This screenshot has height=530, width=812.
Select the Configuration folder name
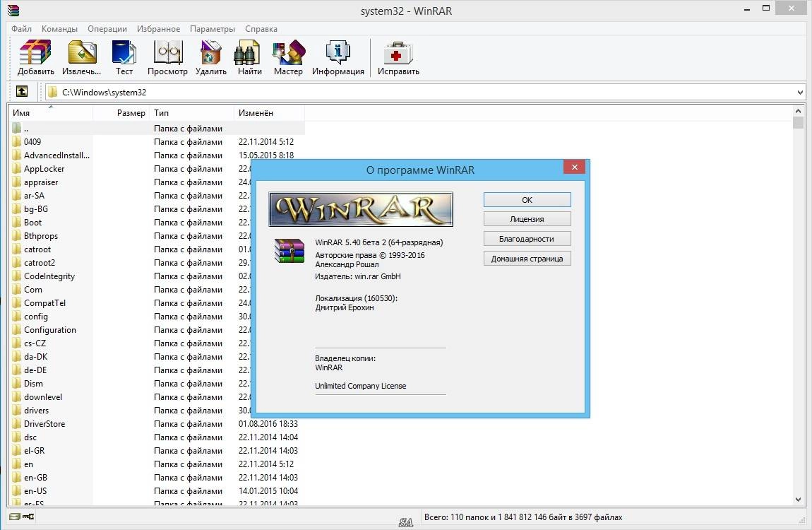(x=49, y=330)
